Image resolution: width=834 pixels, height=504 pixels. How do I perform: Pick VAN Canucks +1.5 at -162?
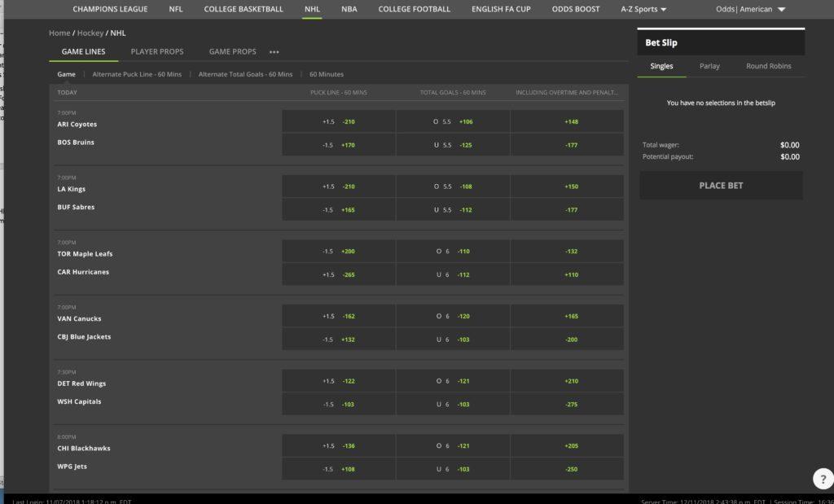pyautogui.click(x=339, y=317)
